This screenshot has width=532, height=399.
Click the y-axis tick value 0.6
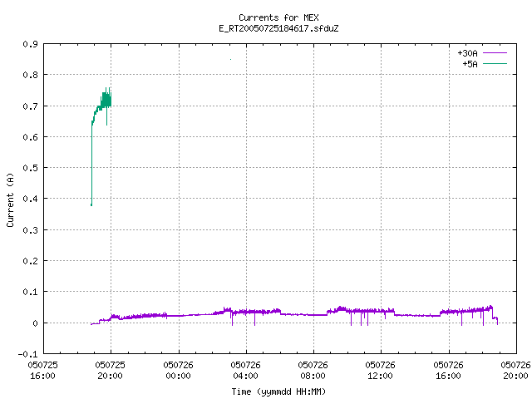coord(30,137)
